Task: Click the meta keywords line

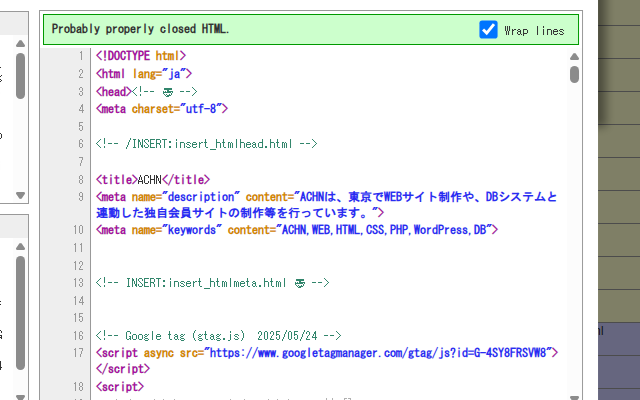Action: click(297, 230)
